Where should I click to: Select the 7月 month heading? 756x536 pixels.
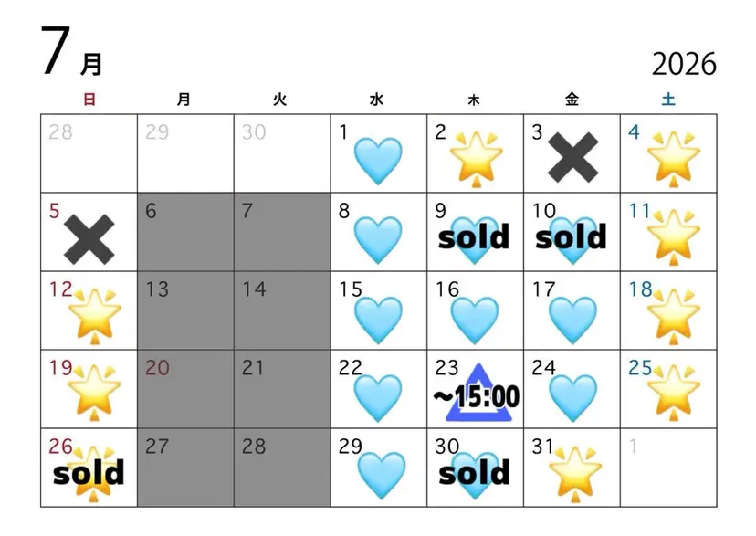(x=72, y=51)
